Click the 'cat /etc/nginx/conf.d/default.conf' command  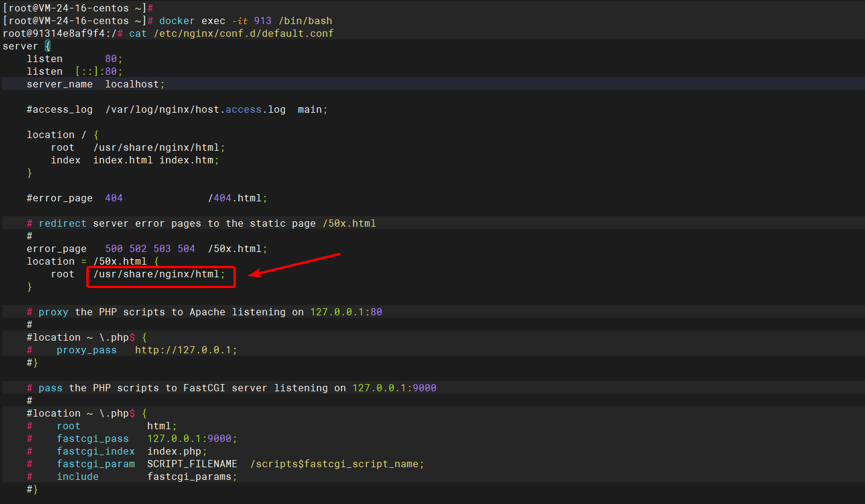tap(231, 34)
